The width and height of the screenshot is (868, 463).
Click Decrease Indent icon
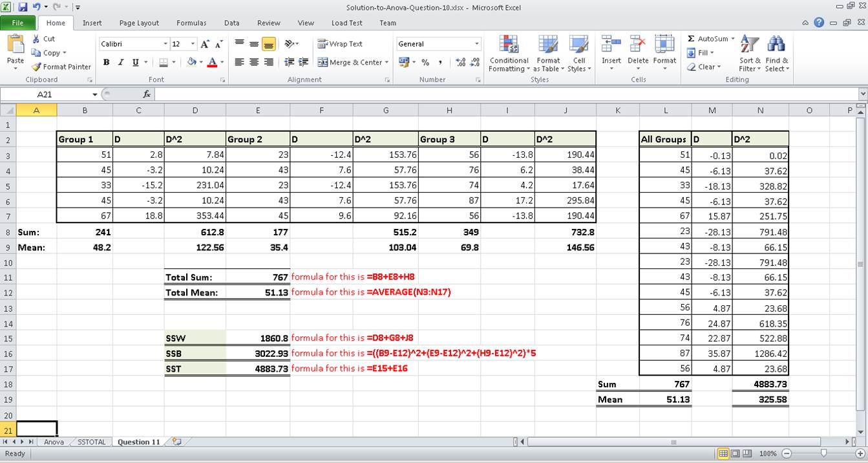click(289, 63)
